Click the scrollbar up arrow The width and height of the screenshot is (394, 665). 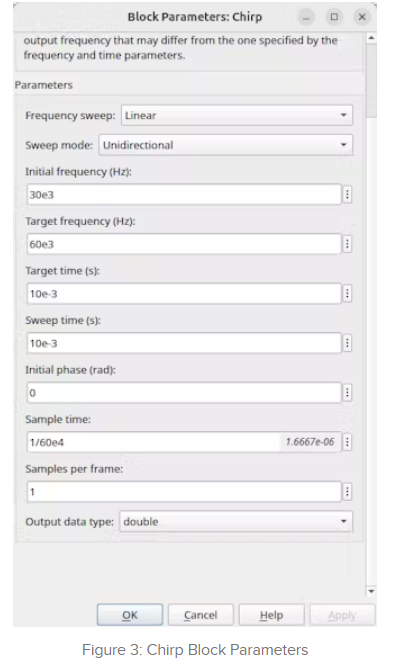pos(372,38)
